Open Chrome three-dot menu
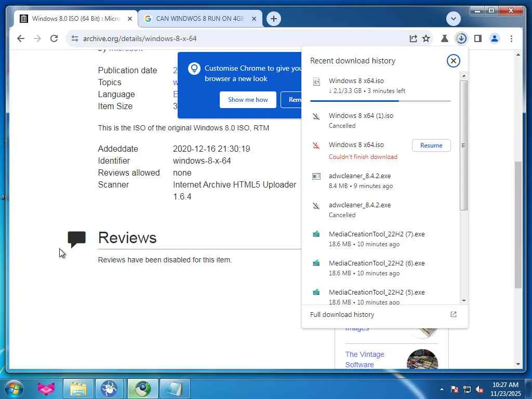The height and width of the screenshot is (399, 532). coord(511,38)
